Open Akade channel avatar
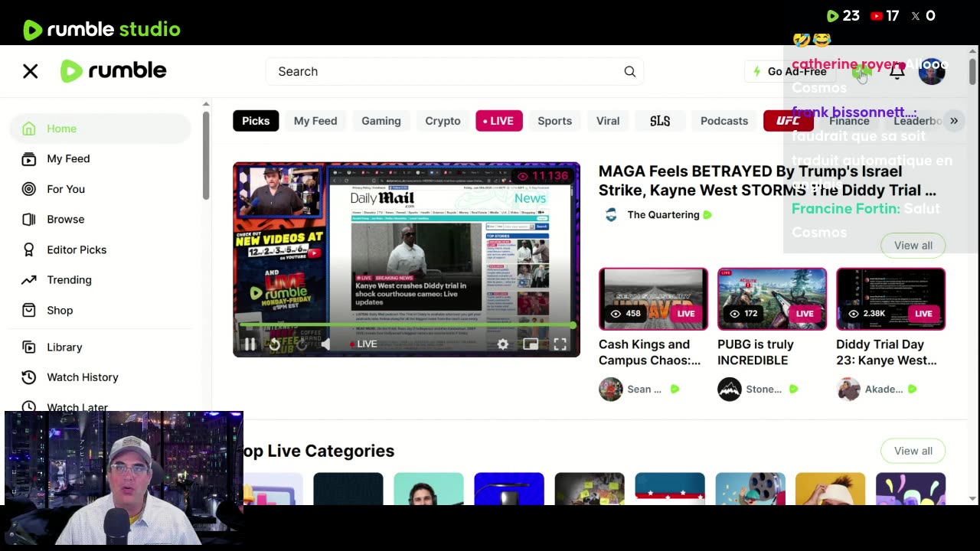 (x=848, y=390)
